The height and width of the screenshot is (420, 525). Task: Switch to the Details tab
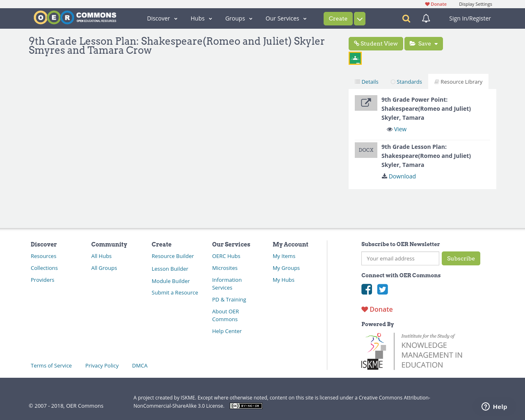pyautogui.click(x=367, y=82)
